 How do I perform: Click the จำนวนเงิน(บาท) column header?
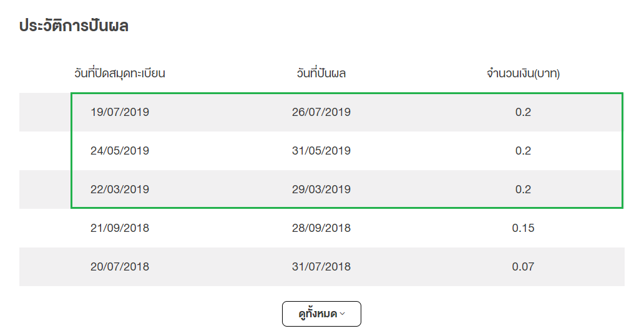pyautogui.click(x=523, y=74)
